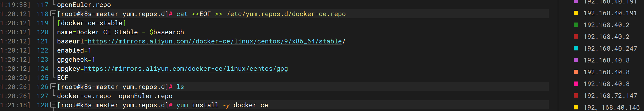644x111 pixels.
Task: Collapse the yum install fold at line 128
Action: pyautogui.click(x=53, y=105)
